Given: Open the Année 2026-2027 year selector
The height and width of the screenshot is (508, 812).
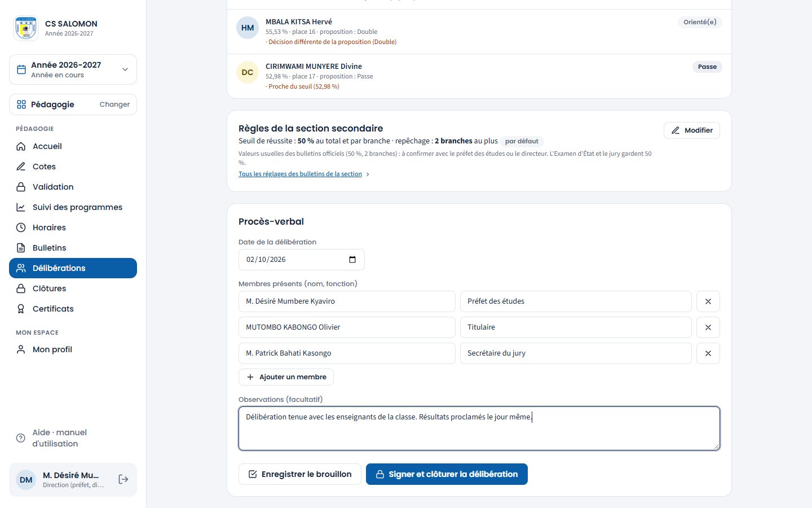Looking at the screenshot, I should click(x=73, y=69).
